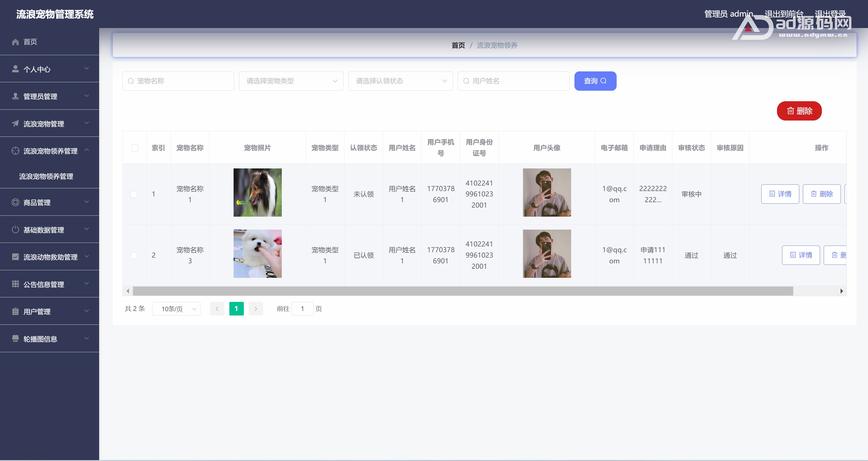Click the chart icon beside 流浪动物救助管理
This screenshot has width=868, height=461.
click(x=15, y=257)
